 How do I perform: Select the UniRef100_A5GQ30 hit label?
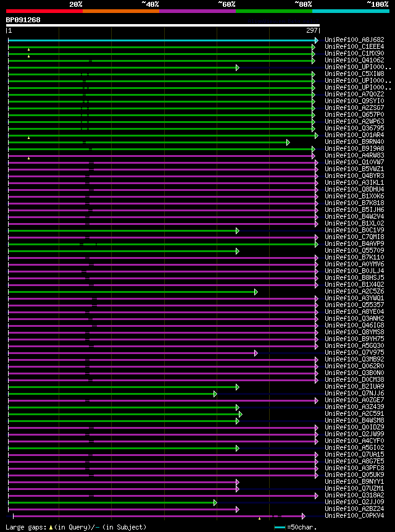[354, 346]
